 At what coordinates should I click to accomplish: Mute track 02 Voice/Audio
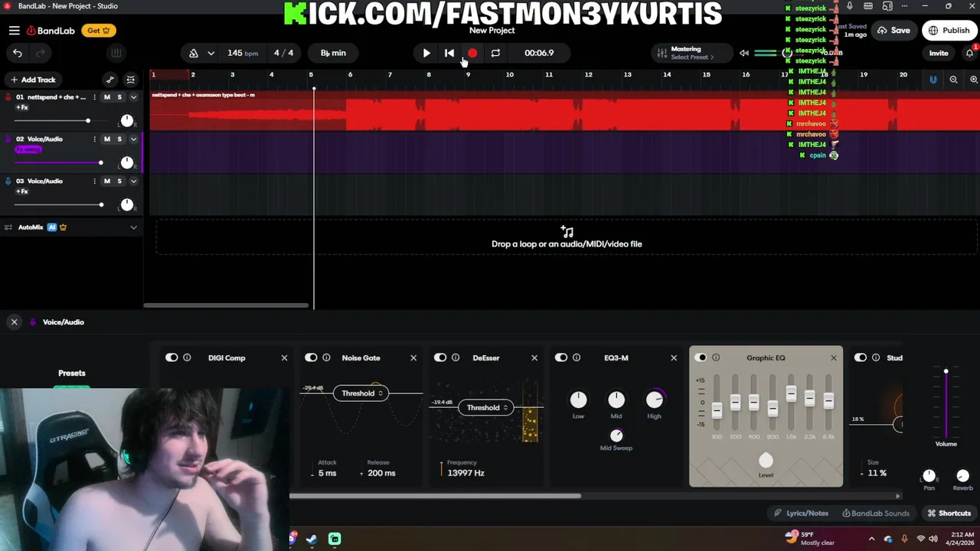(x=107, y=139)
